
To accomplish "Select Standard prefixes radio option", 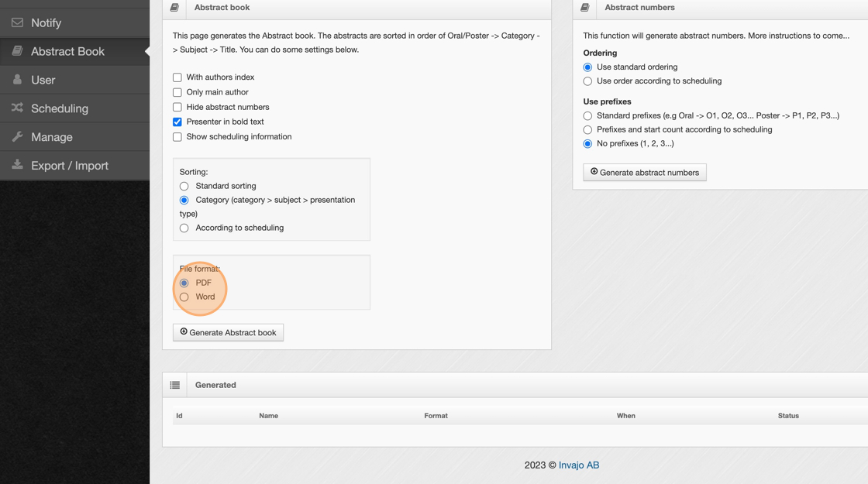I will pos(587,115).
